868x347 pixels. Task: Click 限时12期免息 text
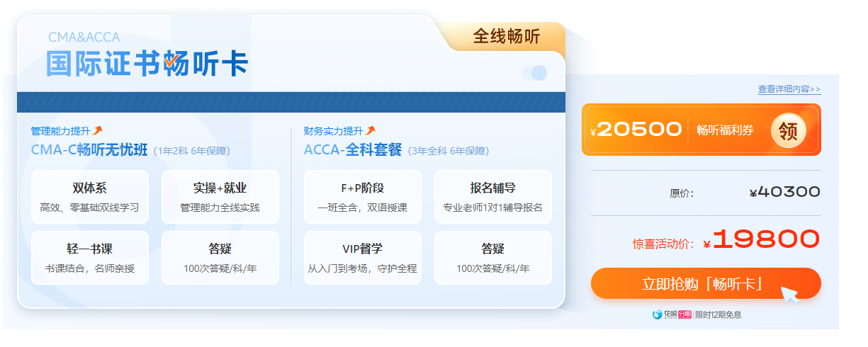pyautogui.click(x=718, y=314)
